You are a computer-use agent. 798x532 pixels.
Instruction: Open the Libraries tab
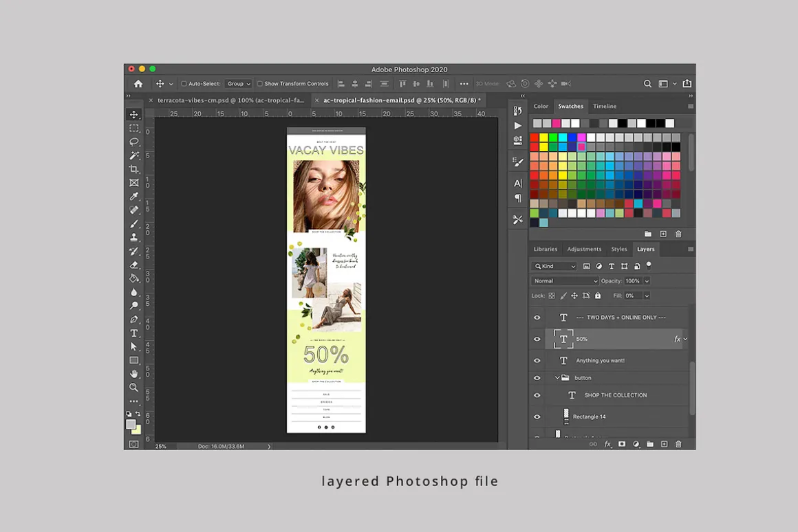pyautogui.click(x=545, y=250)
